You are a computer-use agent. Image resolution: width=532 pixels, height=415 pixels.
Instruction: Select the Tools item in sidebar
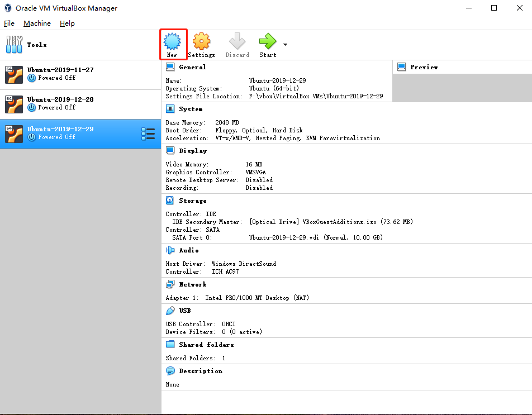click(80, 45)
